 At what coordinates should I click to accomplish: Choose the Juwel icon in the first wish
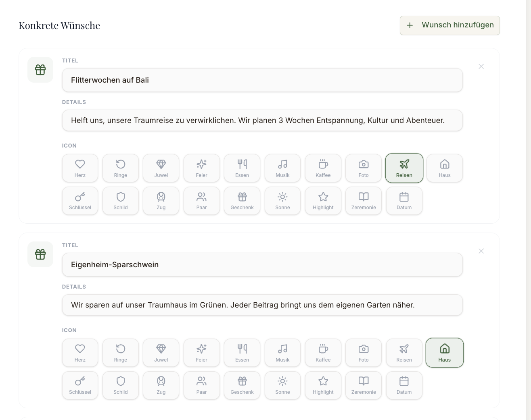(x=161, y=168)
